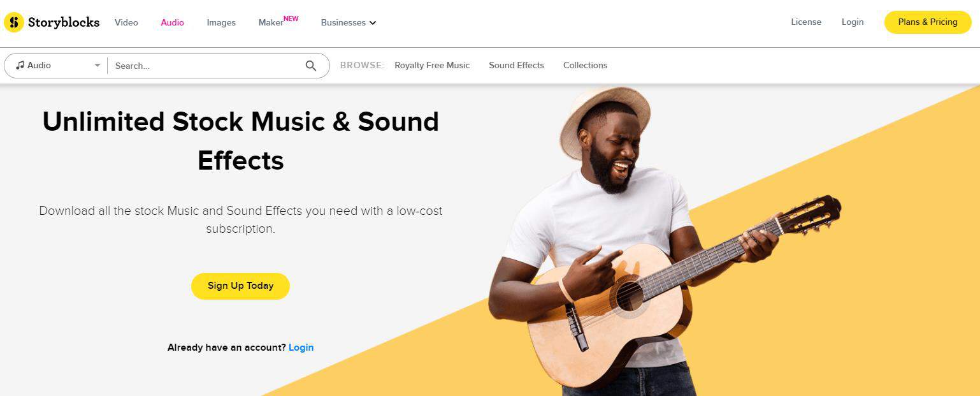Select the Audio tab
980x396 pixels.
pos(172,22)
